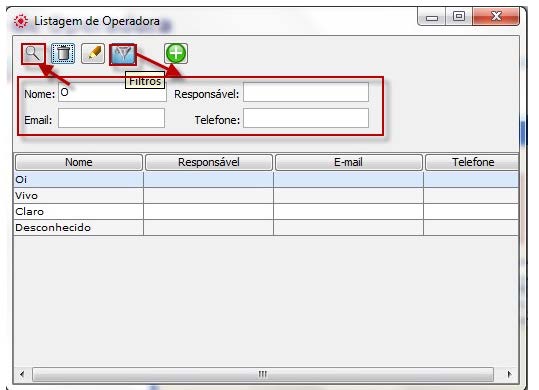This screenshot has height=390, width=539.
Task: Sort by the E-mail column header
Action: [349, 162]
